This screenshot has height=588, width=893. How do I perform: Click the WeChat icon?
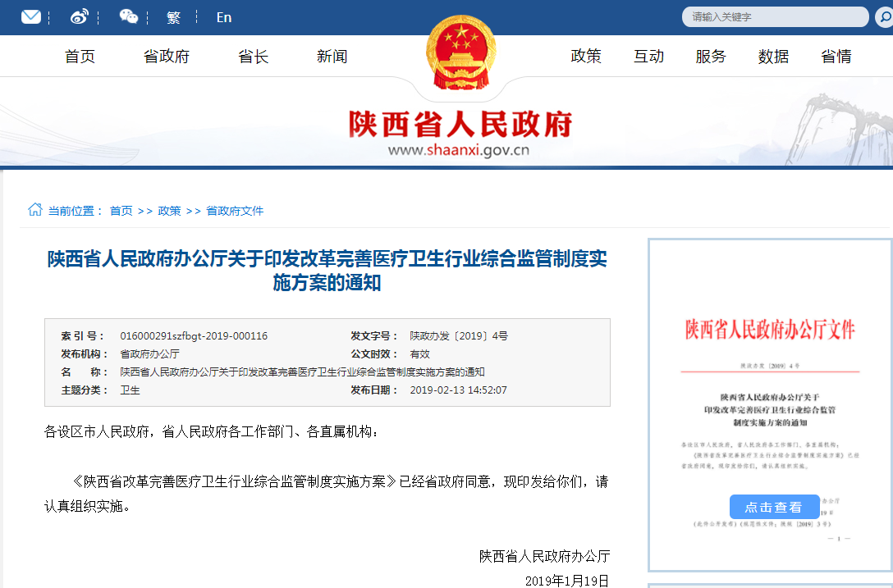click(128, 17)
